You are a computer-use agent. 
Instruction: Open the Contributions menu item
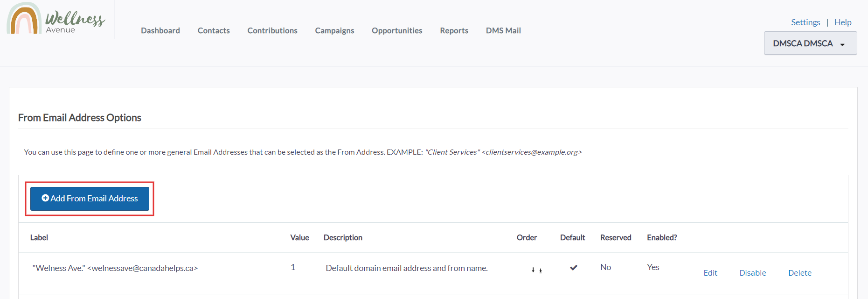pos(272,30)
